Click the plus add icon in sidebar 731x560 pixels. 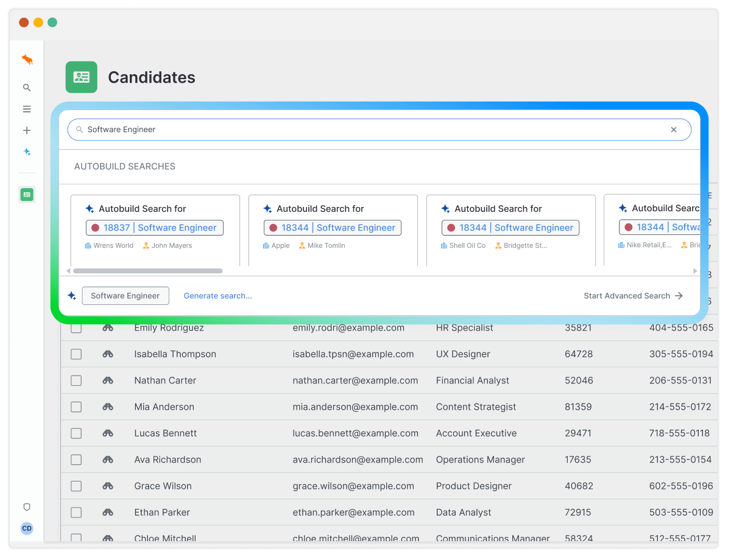(x=27, y=130)
